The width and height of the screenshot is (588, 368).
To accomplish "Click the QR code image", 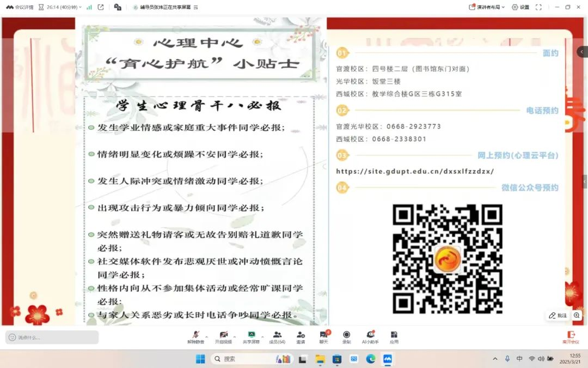I will pyautogui.click(x=448, y=259).
